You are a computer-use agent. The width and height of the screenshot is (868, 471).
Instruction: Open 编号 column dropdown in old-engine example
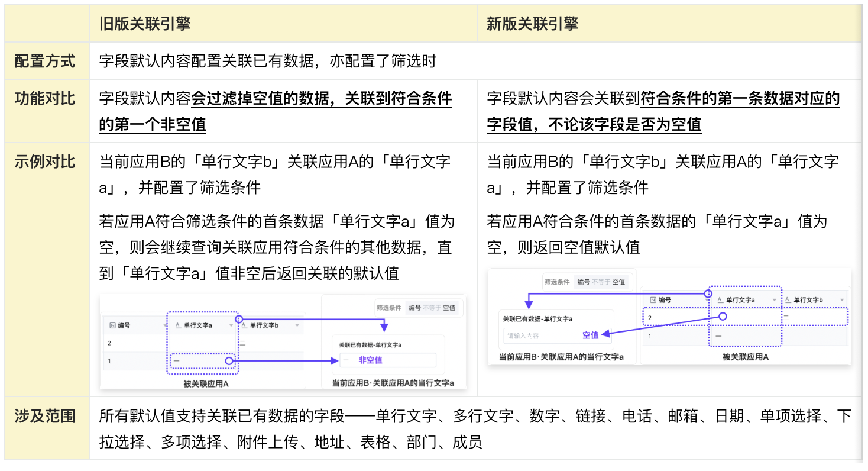tap(165, 325)
